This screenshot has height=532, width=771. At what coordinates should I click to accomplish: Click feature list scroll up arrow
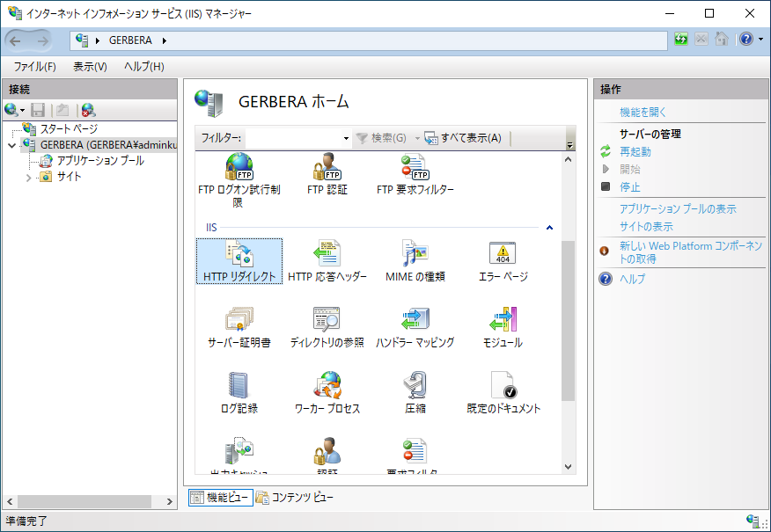pyautogui.click(x=568, y=159)
